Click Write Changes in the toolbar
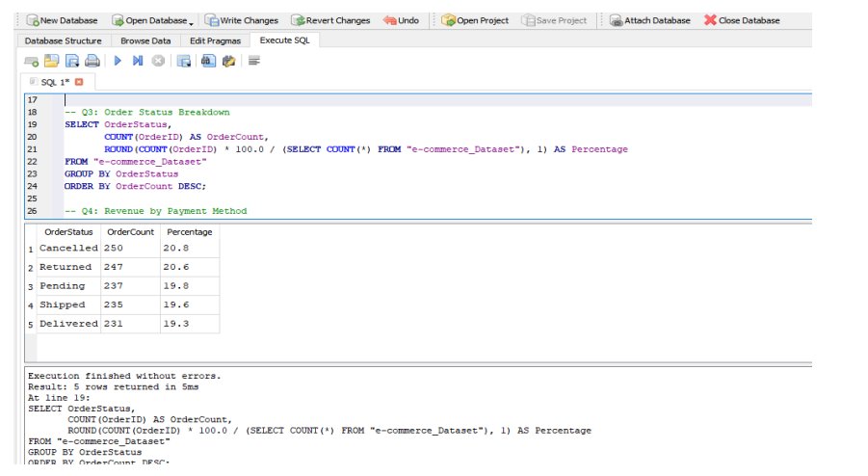Viewport: 868px width, 476px height. 242,20
